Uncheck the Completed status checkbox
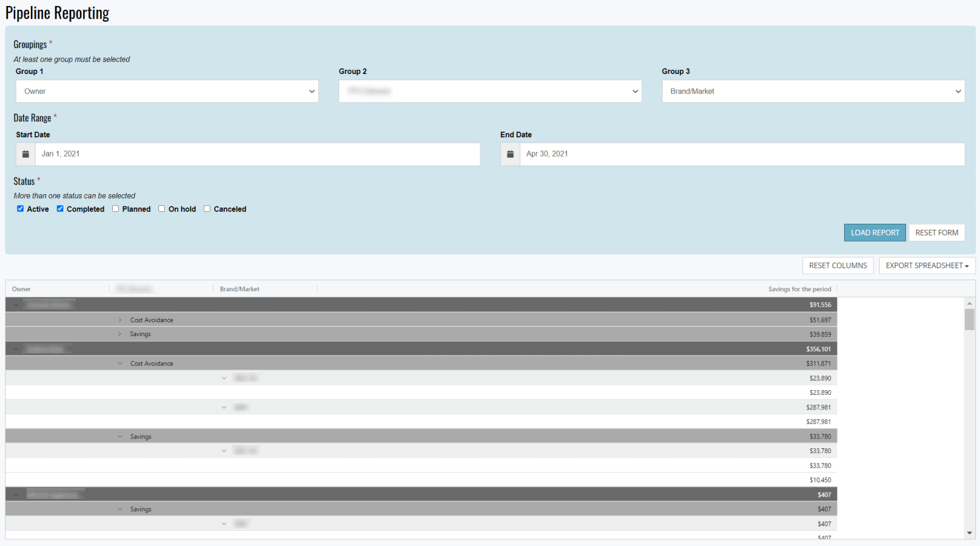 click(x=60, y=209)
